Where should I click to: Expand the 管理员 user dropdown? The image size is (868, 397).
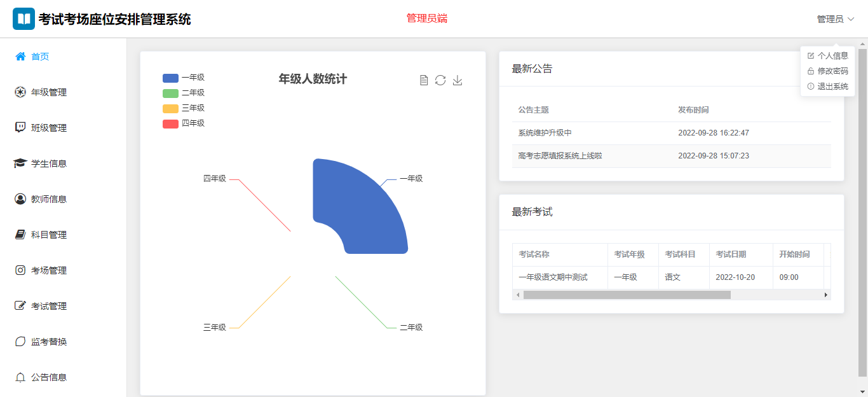click(x=835, y=19)
